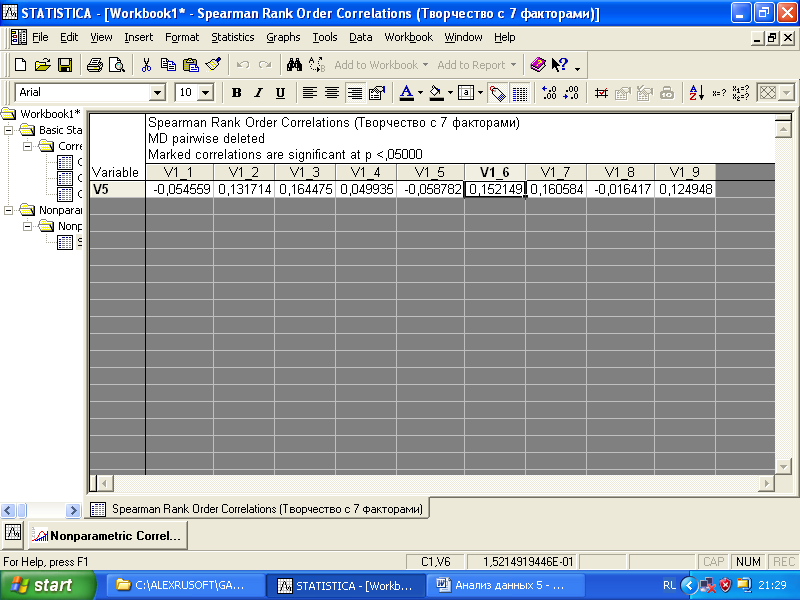Open the font color dropdown arrow
This screenshot has width=800, height=600.
click(420, 93)
